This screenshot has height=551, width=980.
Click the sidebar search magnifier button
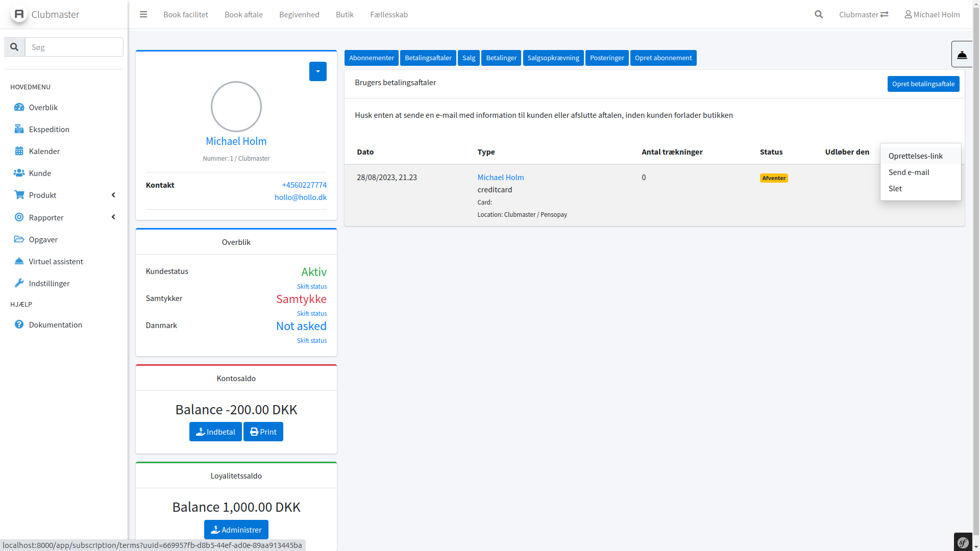pos(14,47)
